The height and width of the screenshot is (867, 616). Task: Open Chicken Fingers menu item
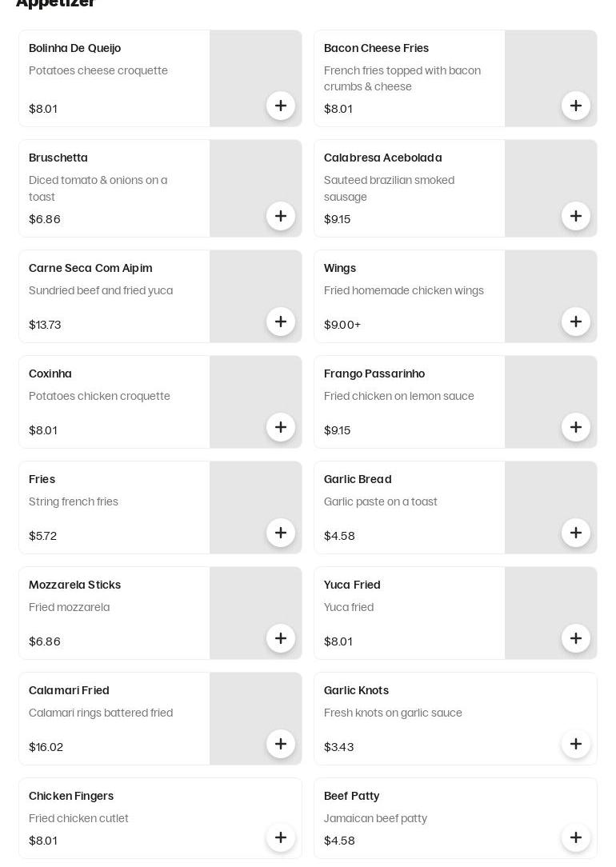71,797
